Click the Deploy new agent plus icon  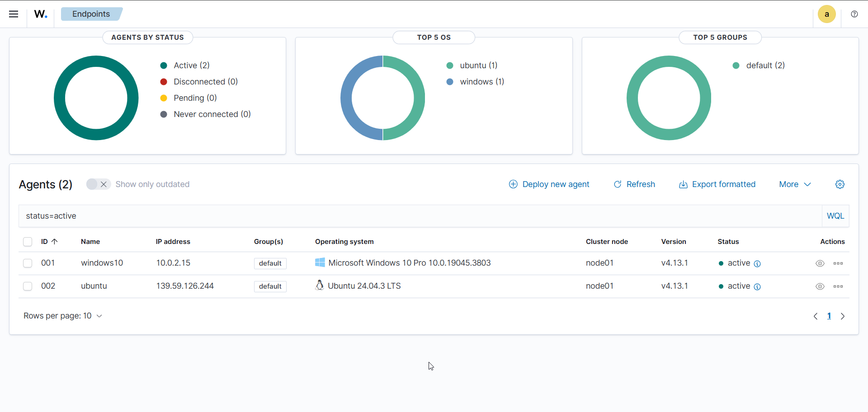click(x=513, y=184)
